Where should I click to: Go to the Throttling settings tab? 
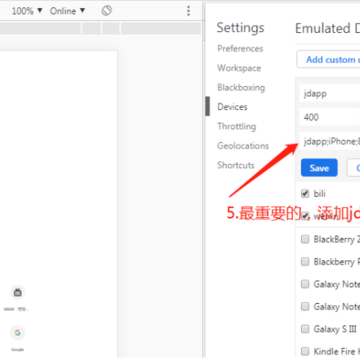237,126
